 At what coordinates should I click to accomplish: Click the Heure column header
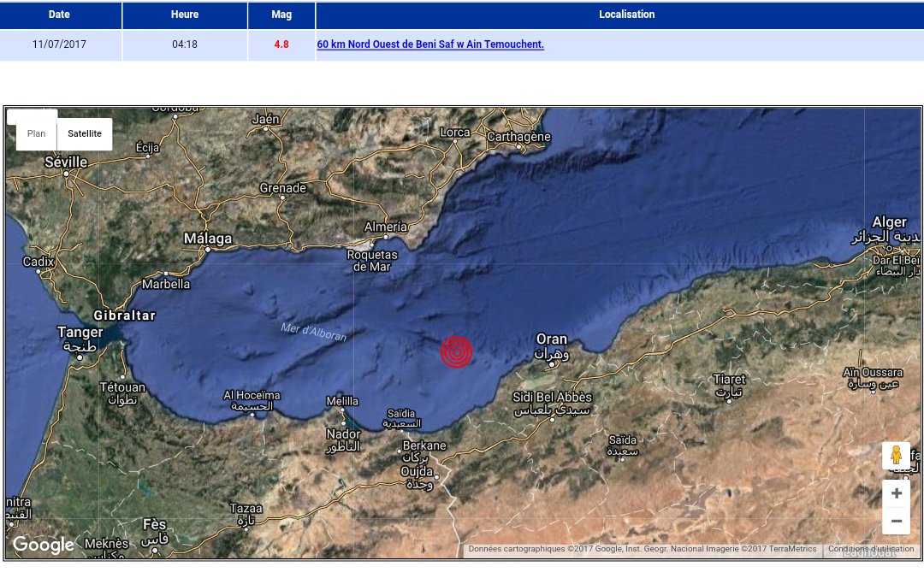point(184,15)
